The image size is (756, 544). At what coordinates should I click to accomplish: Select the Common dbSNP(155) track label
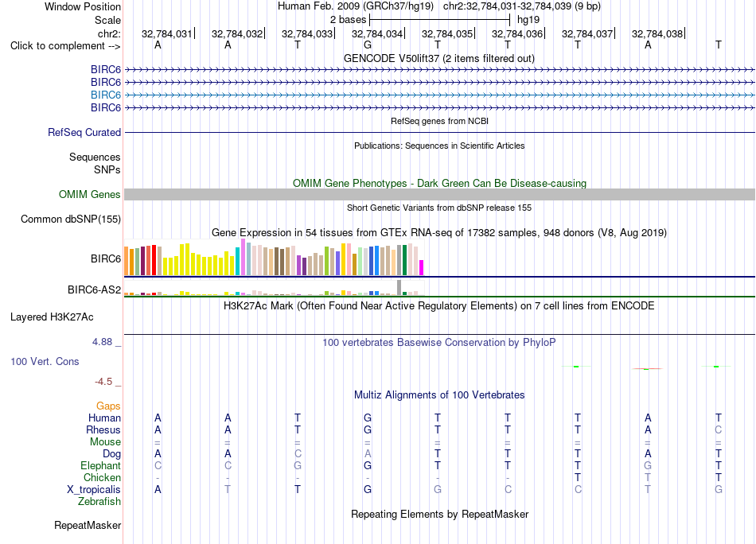(x=71, y=220)
